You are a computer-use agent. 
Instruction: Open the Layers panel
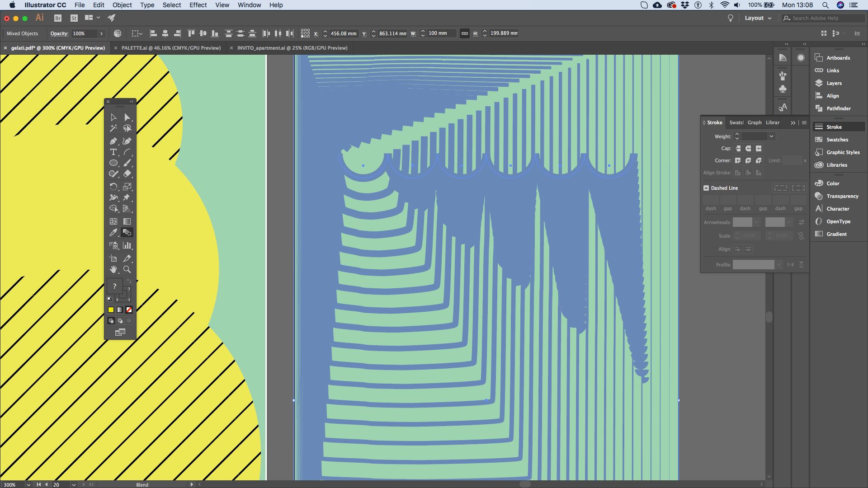point(834,83)
